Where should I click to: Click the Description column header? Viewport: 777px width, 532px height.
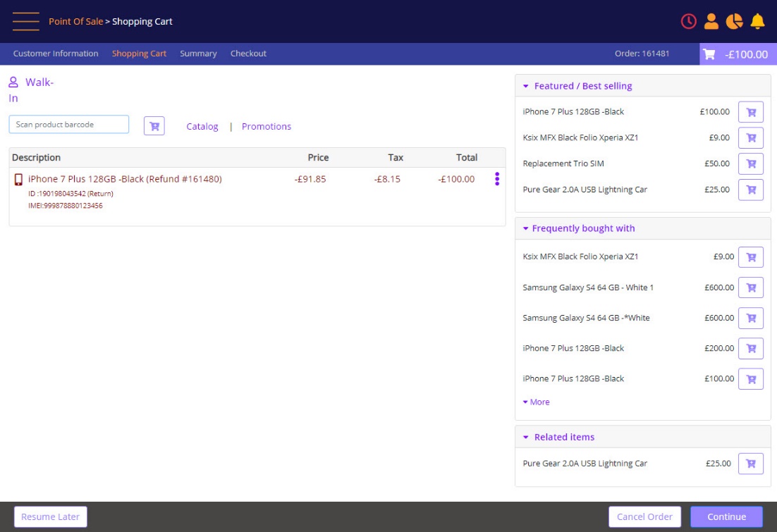(x=36, y=158)
